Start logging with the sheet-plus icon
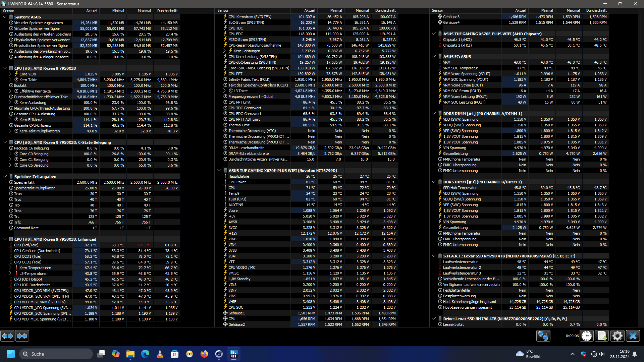The height and width of the screenshot is (362, 644). 602,336
